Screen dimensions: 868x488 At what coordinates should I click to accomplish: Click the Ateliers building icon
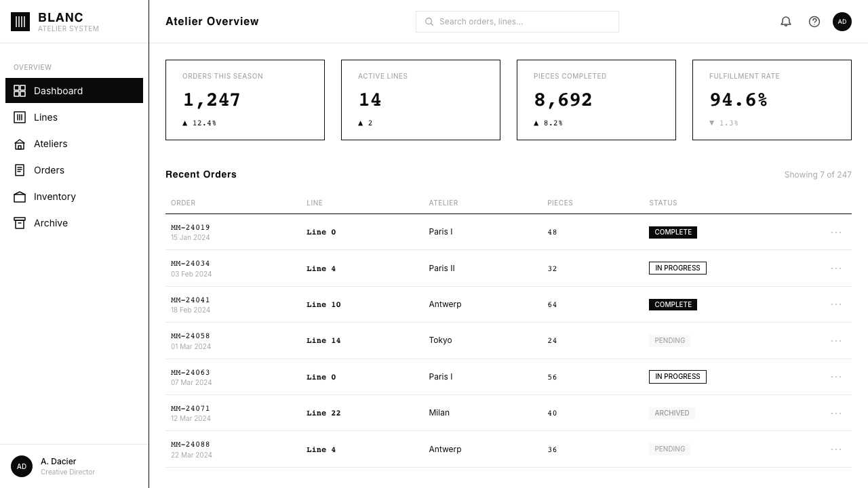pyautogui.click(x=20, y=144)
